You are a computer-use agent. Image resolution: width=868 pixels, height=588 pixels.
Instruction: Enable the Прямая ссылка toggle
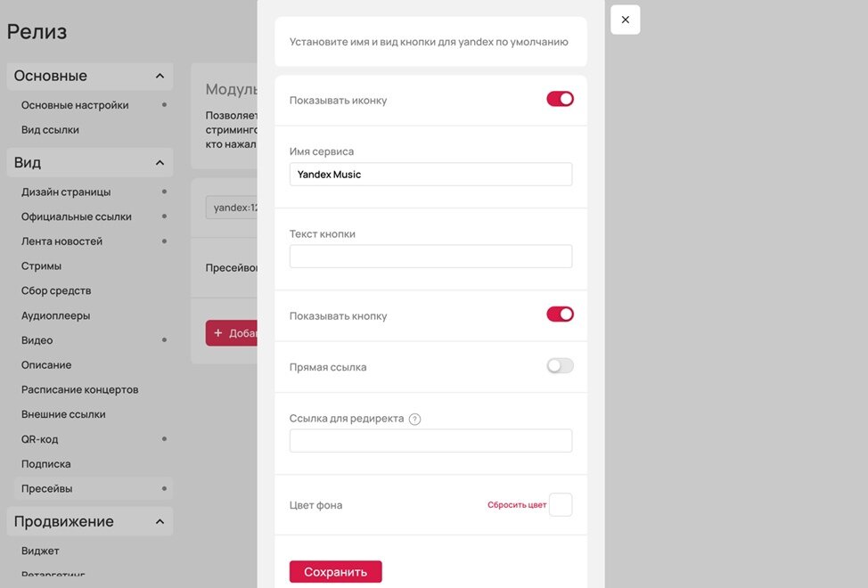tap(560, 365)
